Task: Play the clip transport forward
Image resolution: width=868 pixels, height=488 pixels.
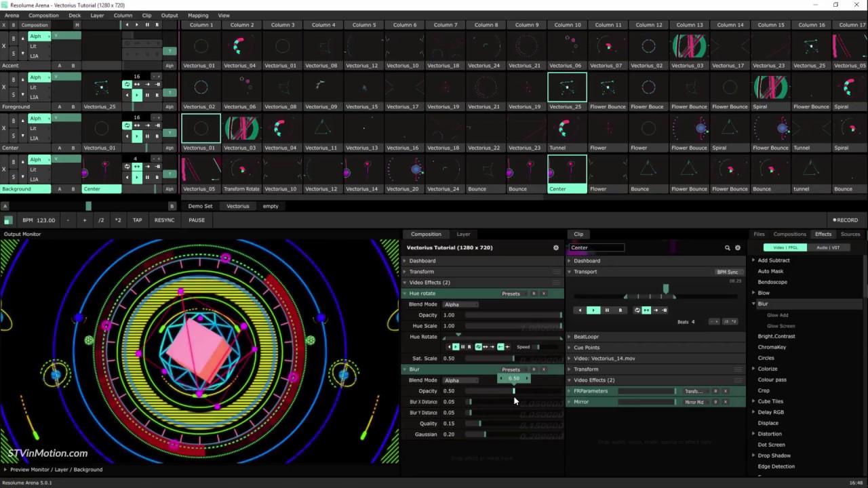Action: pos(593,310)
